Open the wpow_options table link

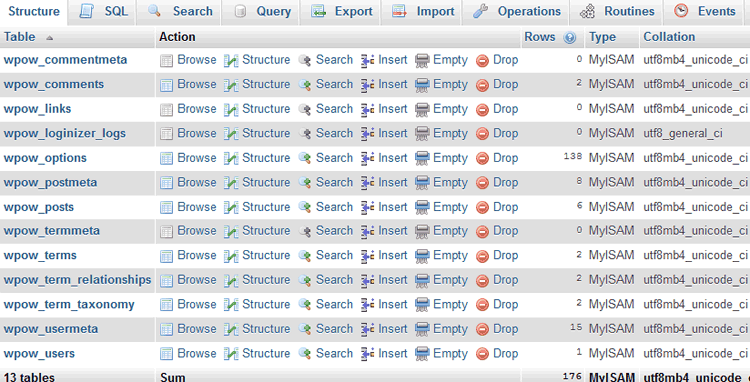[45, 158]
